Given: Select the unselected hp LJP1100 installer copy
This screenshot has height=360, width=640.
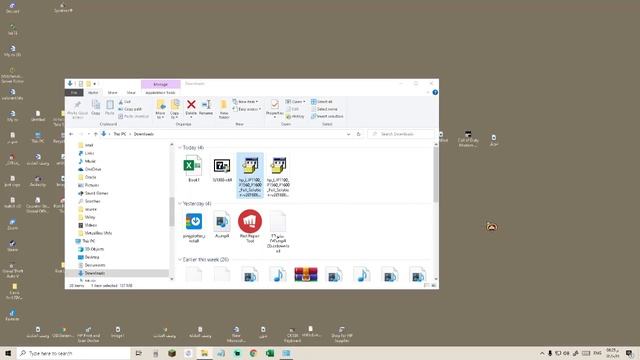Looking at the screenshot, I should pos(278,176).
